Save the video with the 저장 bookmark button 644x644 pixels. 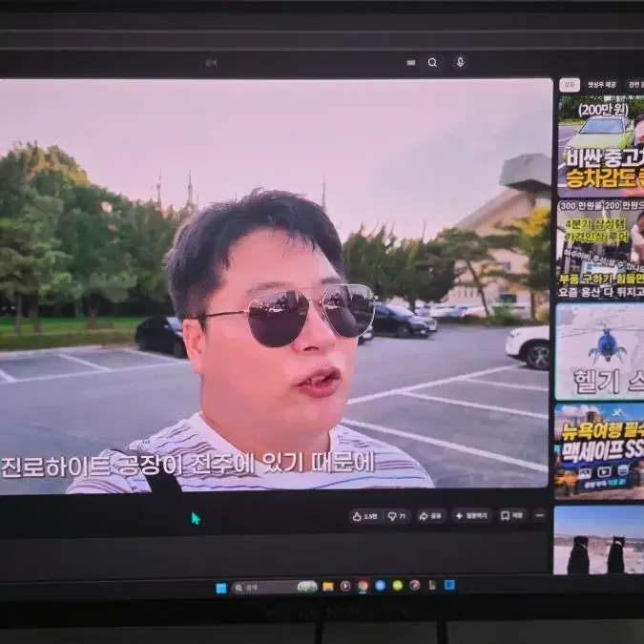tap(511, 516)
